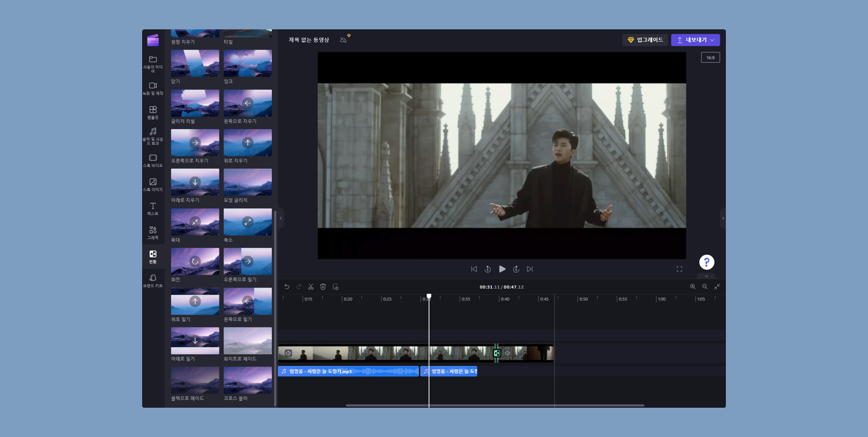This screenshot has width=868, height=437.
Task: Expand the right side properties panel
Action: (723, 218)
